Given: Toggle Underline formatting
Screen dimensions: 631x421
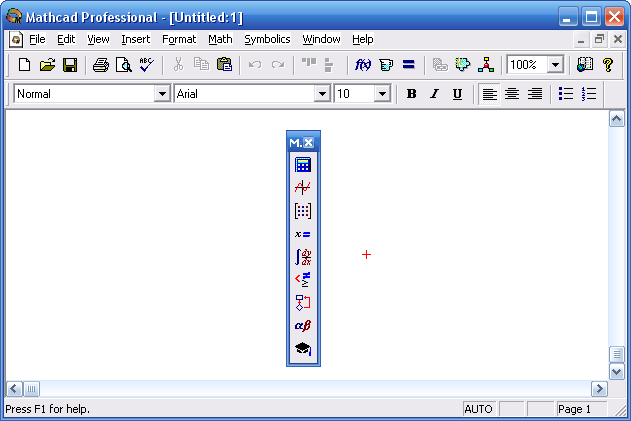Looking at the screenshot, I should [x=457, y=94].
